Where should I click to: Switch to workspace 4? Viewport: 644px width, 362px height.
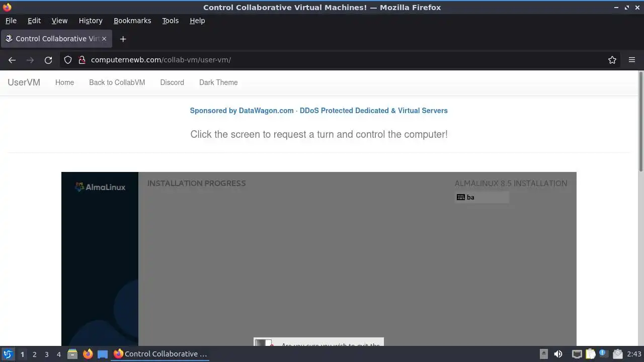tap(58, 354)
